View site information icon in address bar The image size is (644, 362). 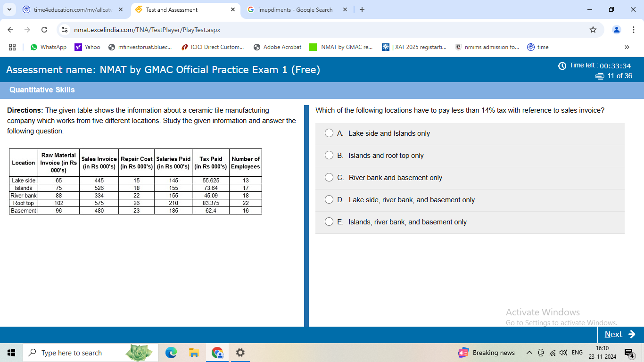[x=65, y=30]
